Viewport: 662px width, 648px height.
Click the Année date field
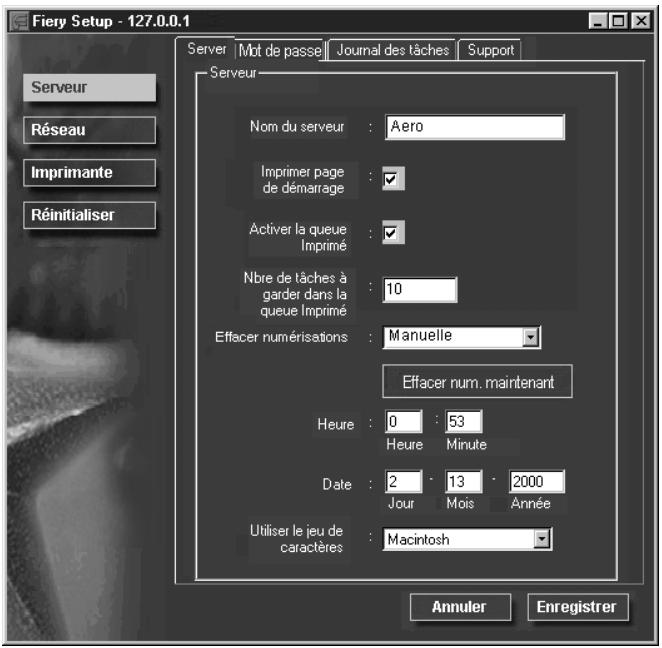(x=537, y=481)
